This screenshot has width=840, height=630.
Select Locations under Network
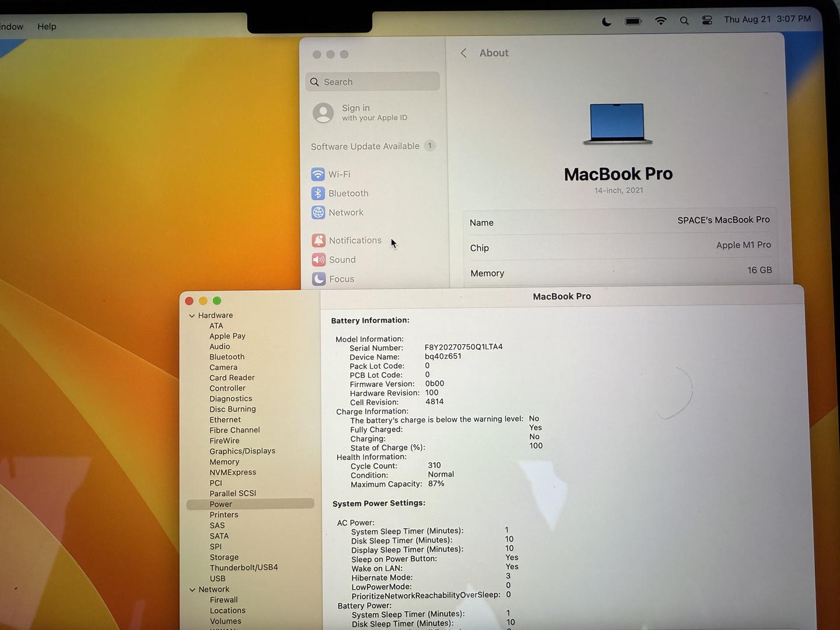tap(228, 610)
